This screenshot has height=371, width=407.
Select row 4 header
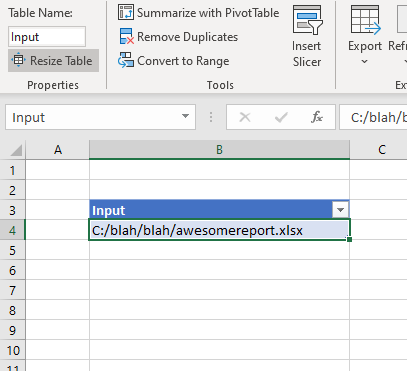pos(12,230)
